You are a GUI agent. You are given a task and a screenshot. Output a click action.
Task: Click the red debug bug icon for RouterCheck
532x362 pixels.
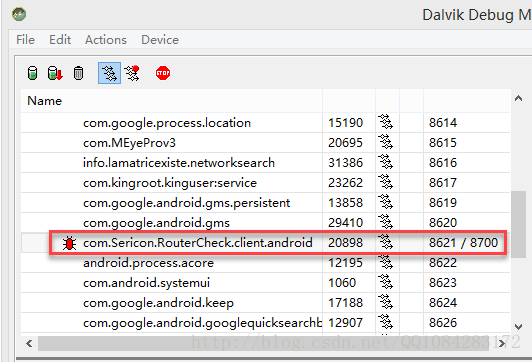click(70, 243)
